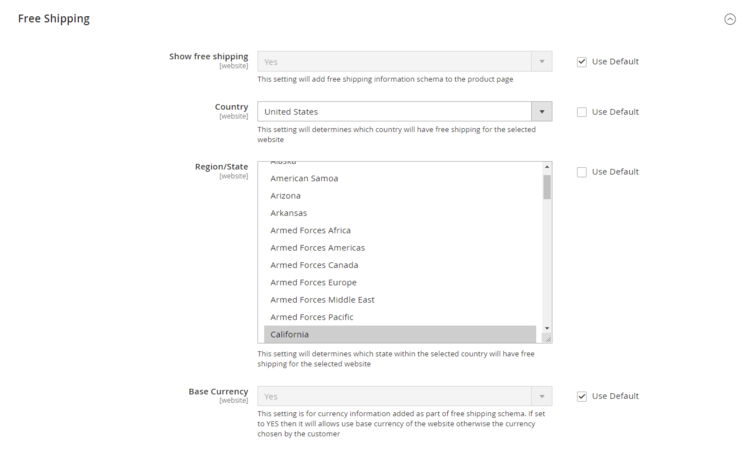Open the Show free shipping dropdown
Screen dimensions: 750x452
(x=404, y=62)
